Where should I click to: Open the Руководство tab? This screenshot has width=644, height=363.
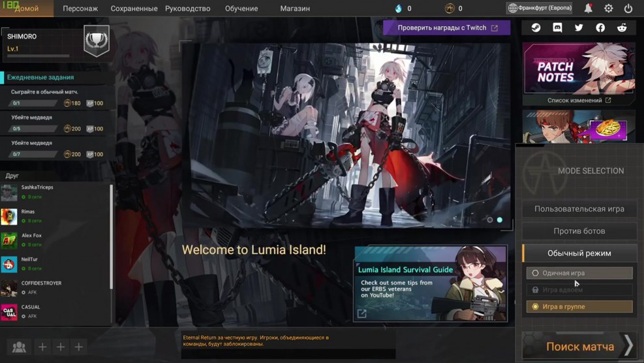coord(188,8)
